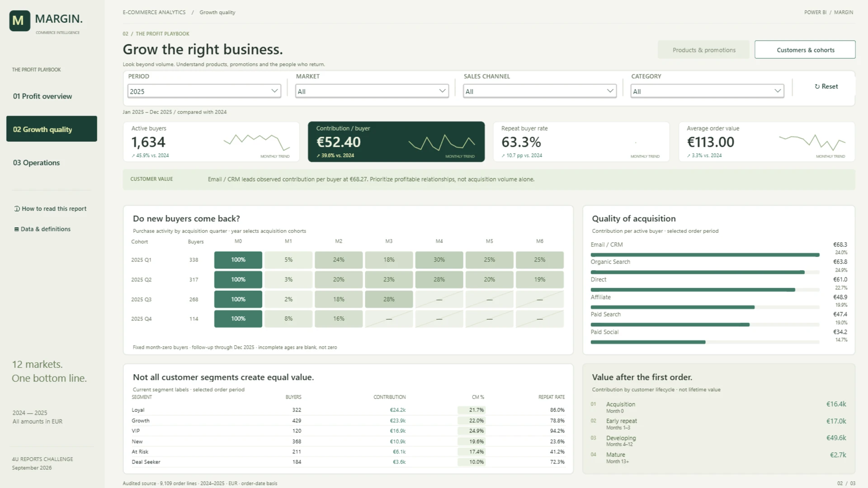Switch to Customers & cohorts view
Image resolution: width=868 pixels, height=488 pixels.
point(805,50)
